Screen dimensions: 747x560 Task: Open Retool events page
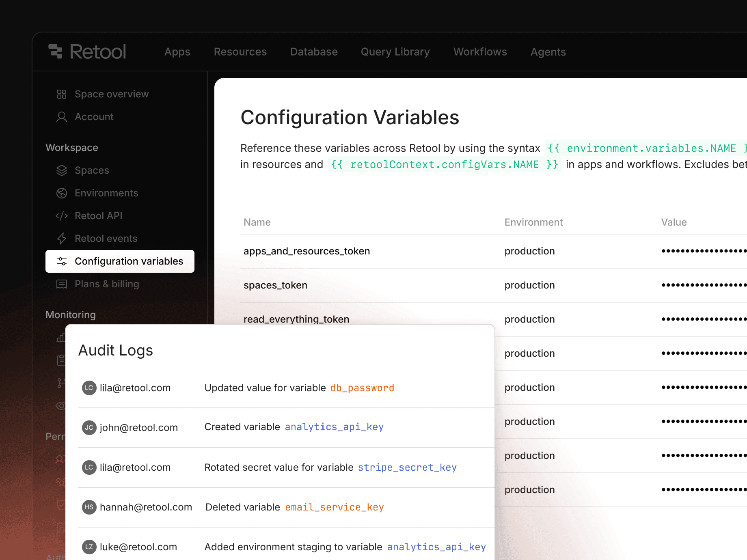(106, 239)
